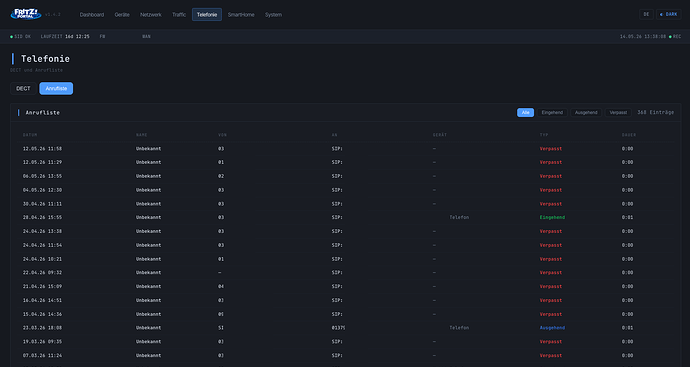
Task: Click the Laufzeit 16d 12:25 status
Action: [65, 37]
